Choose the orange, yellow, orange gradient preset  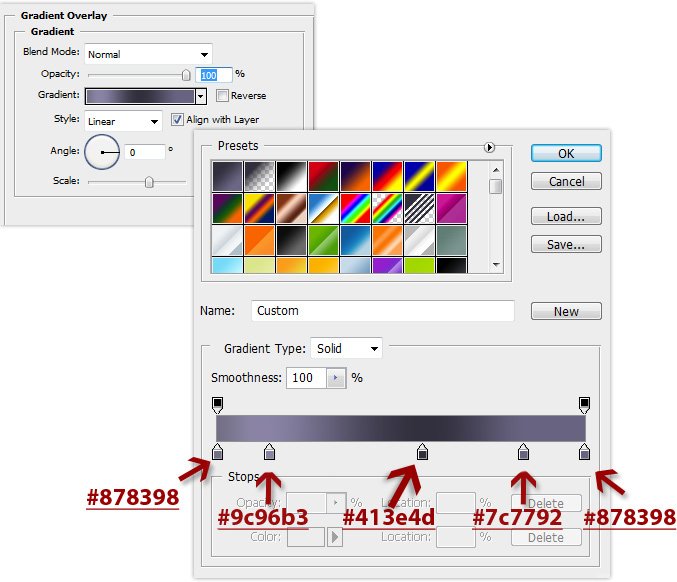point(452,176)
